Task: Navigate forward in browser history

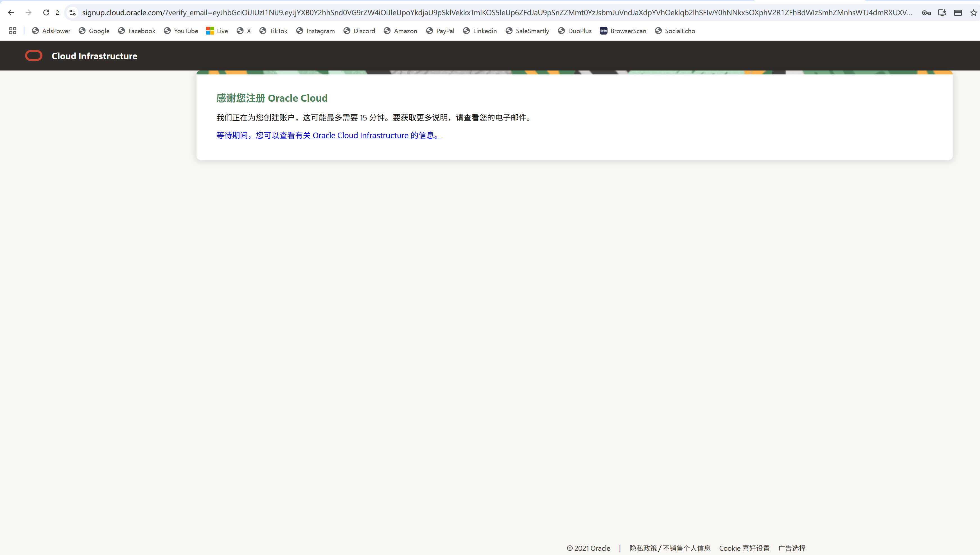Action: click(x=28, y=12)
